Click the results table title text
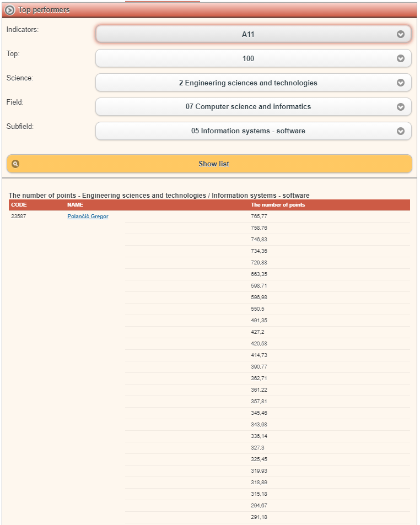This screenshot has width=420, height=525. pyautogui.click(x=159, y=196)
